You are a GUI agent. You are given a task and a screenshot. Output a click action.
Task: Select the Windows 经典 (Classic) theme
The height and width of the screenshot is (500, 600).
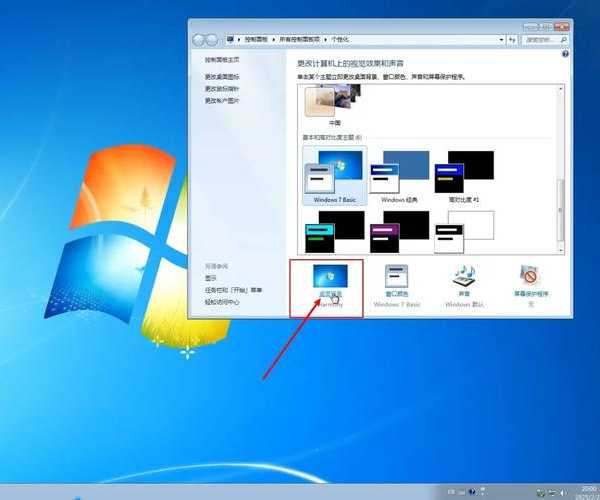pyautogui.click(x=399, y=176)
